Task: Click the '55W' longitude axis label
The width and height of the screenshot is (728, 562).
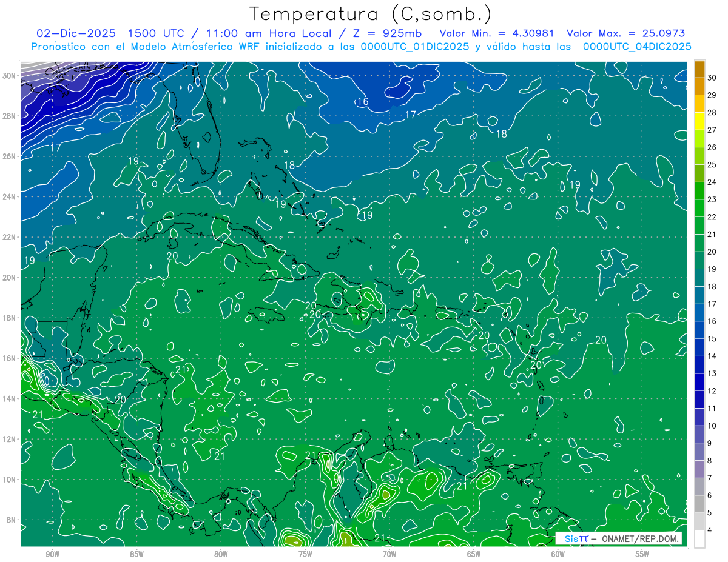Action: tap(642, 554)
